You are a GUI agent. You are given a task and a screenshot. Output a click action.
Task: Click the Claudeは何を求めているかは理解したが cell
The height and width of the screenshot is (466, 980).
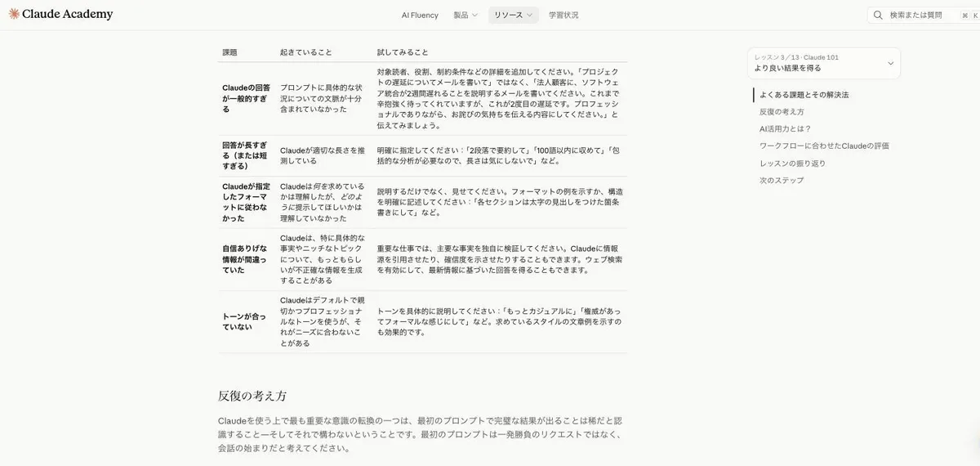[x=322, y=202]
